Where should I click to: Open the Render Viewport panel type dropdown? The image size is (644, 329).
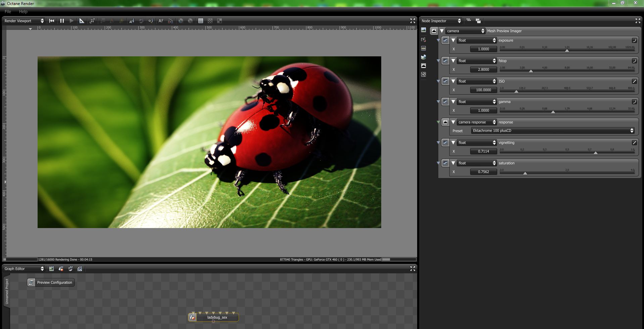(24, 21)
